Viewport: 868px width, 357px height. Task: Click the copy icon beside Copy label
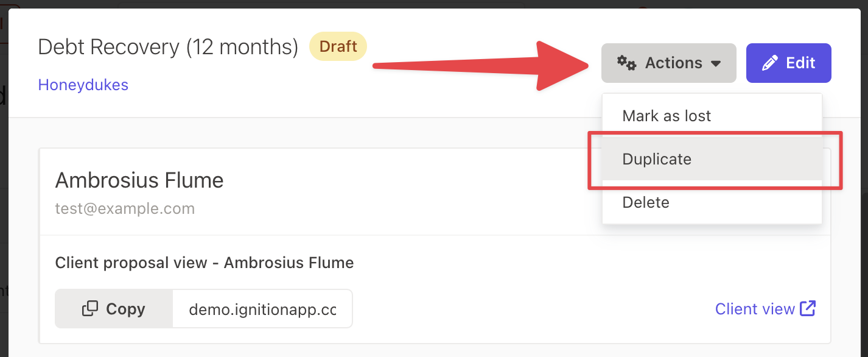tap(89, 309)
